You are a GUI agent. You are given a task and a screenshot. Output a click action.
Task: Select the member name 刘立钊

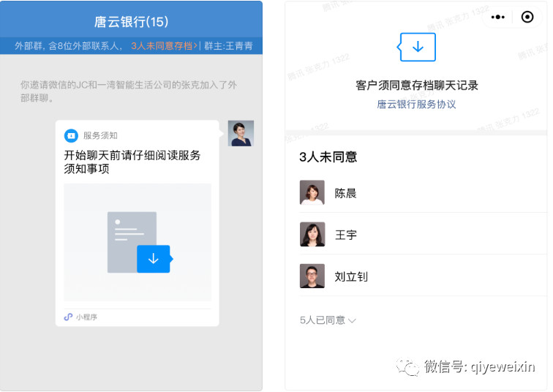coord(351,276)
